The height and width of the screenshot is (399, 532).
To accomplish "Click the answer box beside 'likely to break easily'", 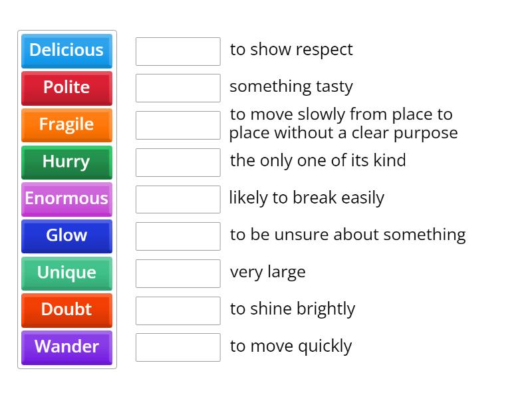I will click(x=178, y=199).
